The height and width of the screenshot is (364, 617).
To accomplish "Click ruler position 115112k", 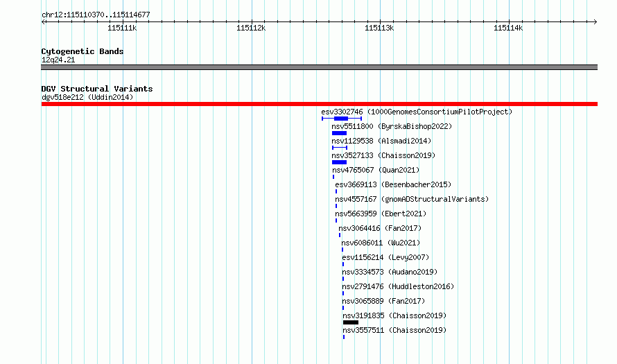I will pos(251,28).
